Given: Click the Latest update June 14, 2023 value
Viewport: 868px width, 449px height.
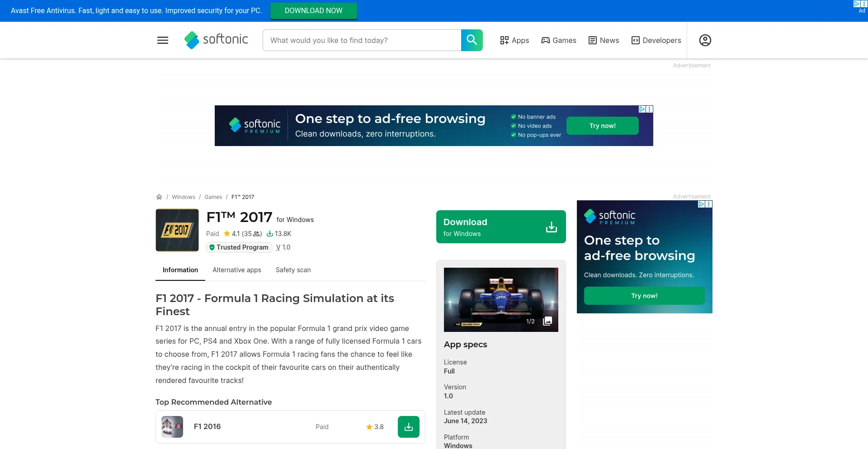Looking at the screenshot, I should click(466, 421).
